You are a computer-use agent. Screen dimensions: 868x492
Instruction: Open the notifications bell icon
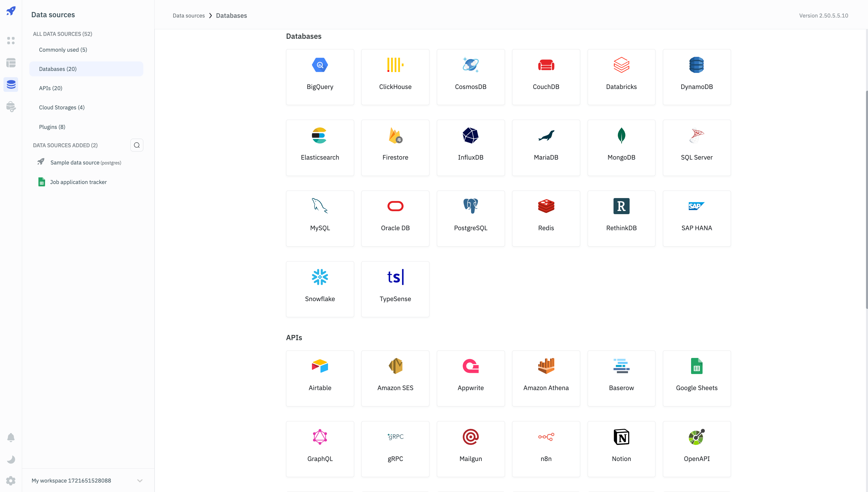coord(11,437)
